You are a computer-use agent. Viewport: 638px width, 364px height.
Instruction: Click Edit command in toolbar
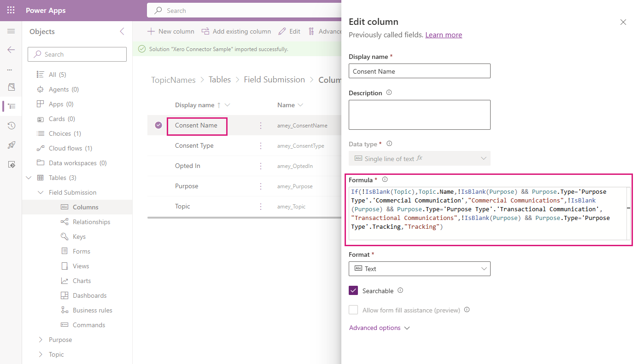(290, 31)
